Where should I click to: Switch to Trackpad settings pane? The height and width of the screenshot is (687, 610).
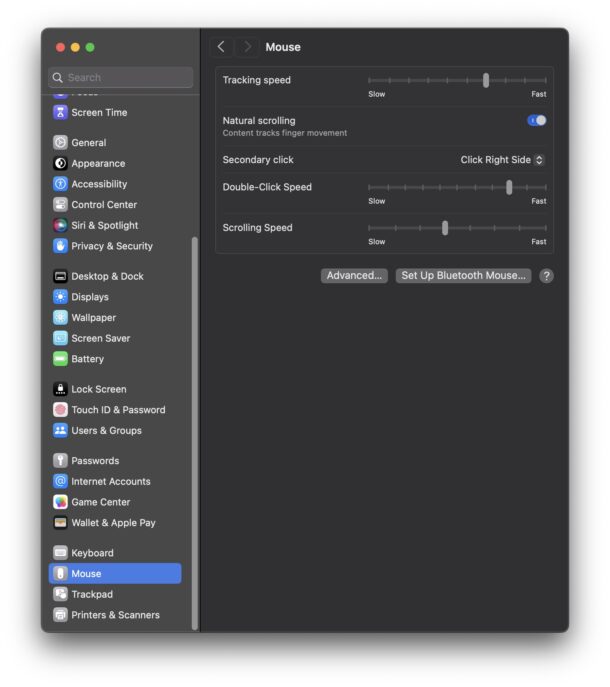91,594
